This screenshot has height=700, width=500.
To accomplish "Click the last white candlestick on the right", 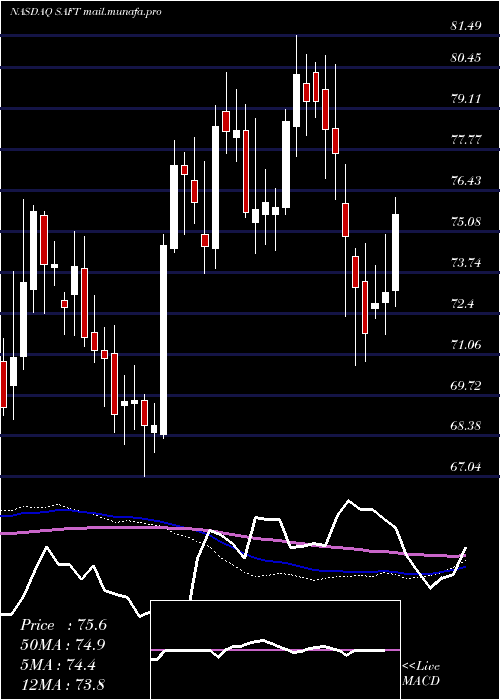I will coord(396,252).
